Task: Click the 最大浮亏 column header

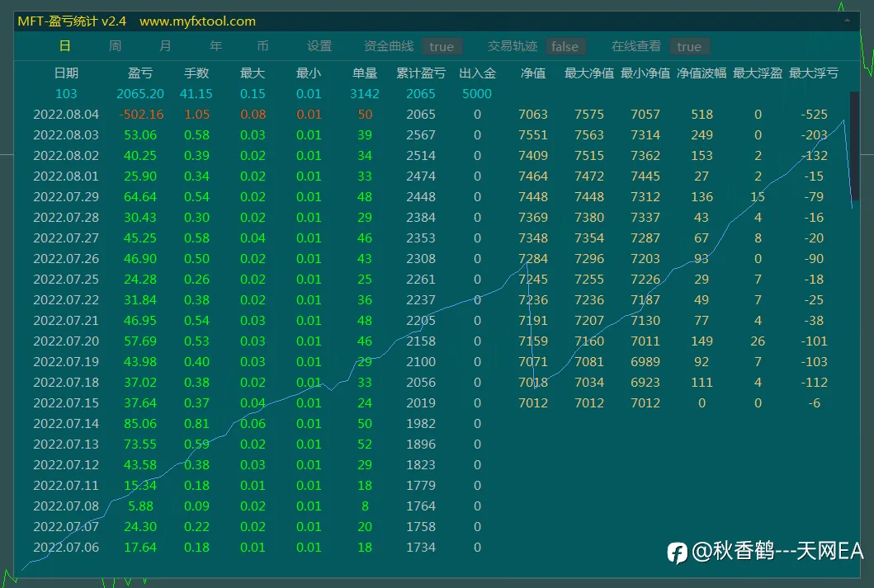Action: pos(814,73)
